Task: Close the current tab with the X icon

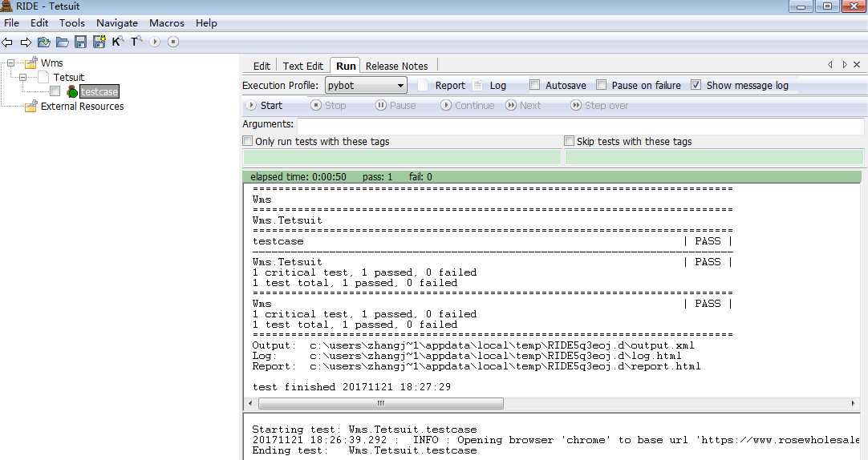Action: (857, 65)
